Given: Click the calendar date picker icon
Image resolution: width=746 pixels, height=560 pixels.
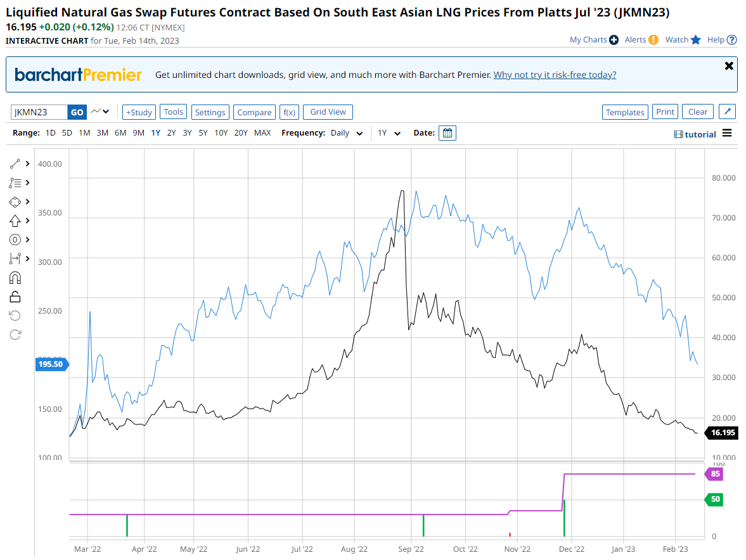Looking at the screenshot, I should pyautogui.click(x=447, y=133).
